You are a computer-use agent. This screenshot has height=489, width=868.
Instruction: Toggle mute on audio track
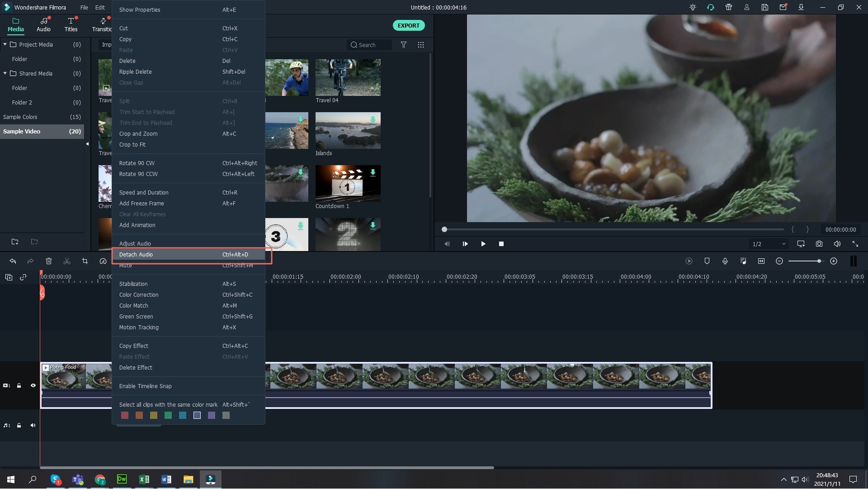click(x=33, y=425)
